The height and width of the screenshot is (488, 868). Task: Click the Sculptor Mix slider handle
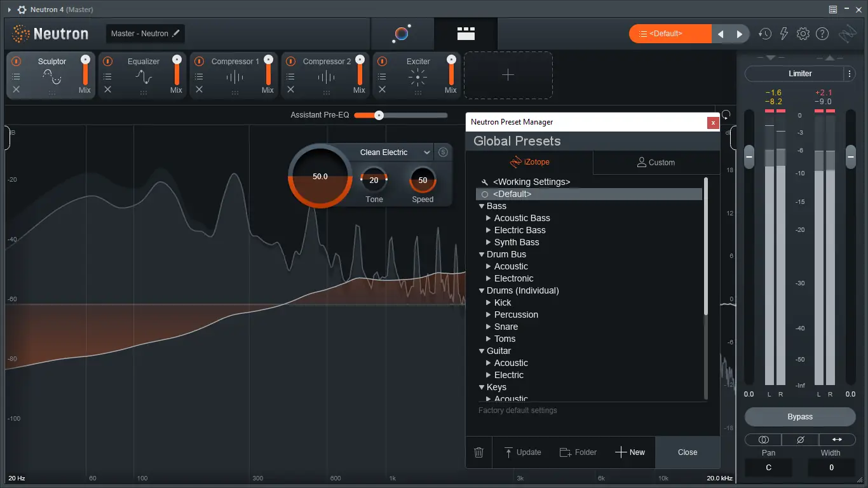pyautogui.click(x=85, y=60)
